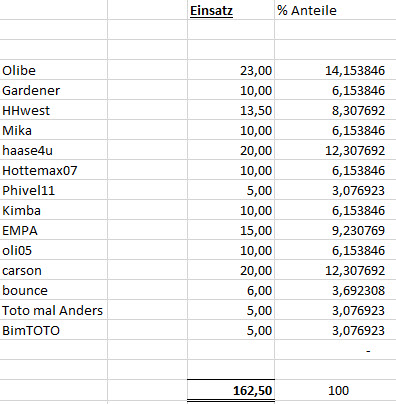Click the cell containing Olibe
The height and width of the screenshot is (404, 396).
tap(54, 70)
